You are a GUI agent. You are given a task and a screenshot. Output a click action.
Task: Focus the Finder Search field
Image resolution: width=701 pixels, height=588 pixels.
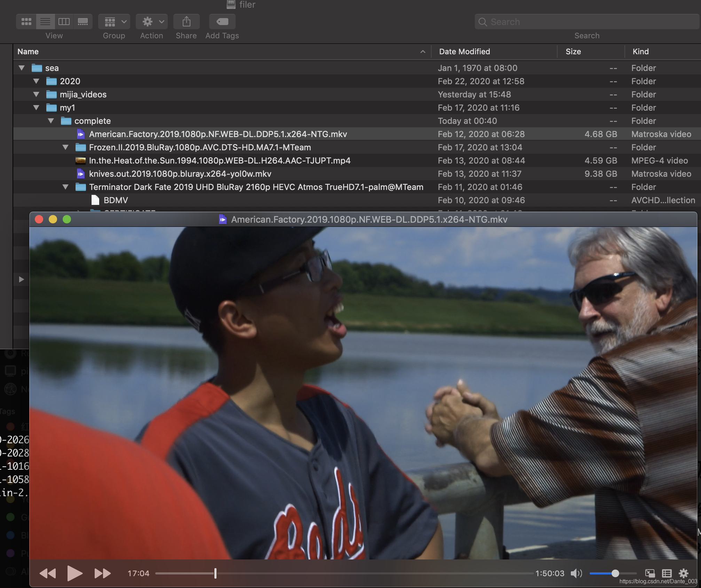[587, 22]
